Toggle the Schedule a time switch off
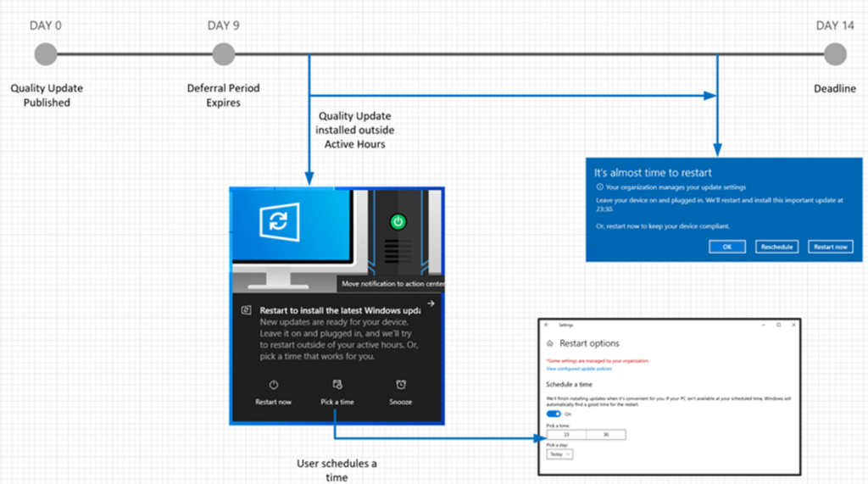868x484 pixels. pos(554,414)
